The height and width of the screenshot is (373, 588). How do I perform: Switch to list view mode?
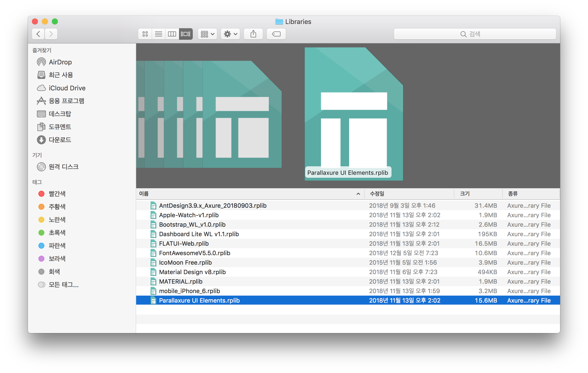click(x=158, y=34)
